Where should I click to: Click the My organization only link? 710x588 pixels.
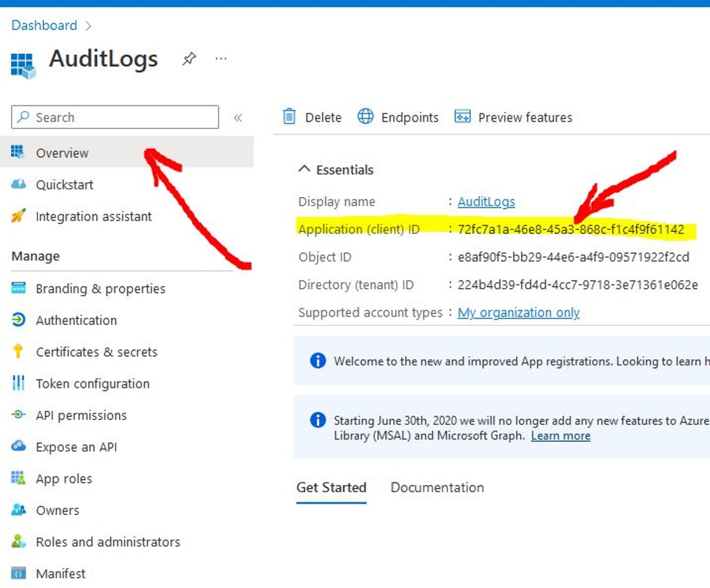518,312
